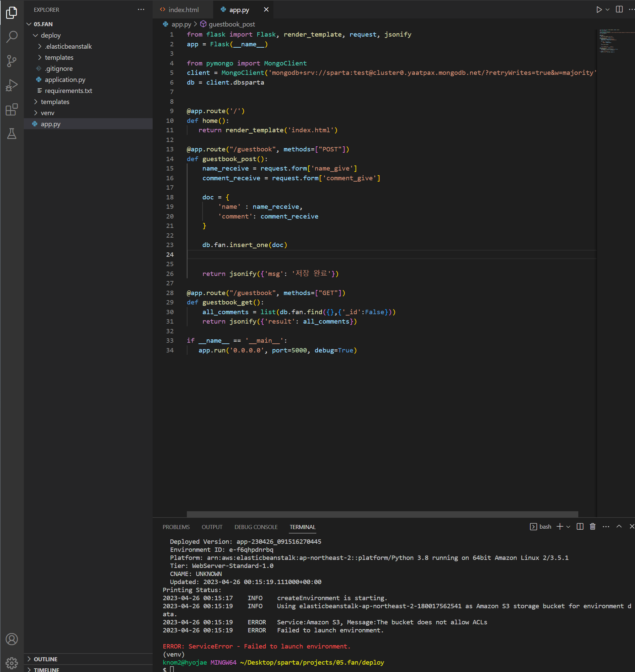635x672 pixels.
Task: Click the Deployed Version line in terminal
Action: (246, 542)
